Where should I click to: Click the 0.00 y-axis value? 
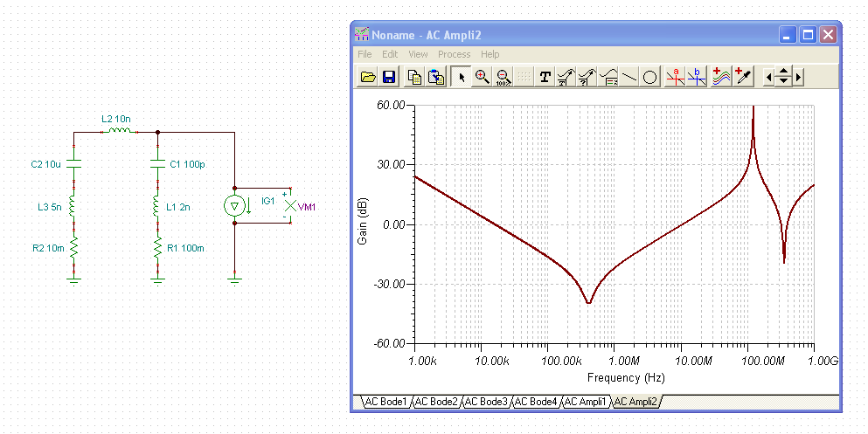pos(395,224)
